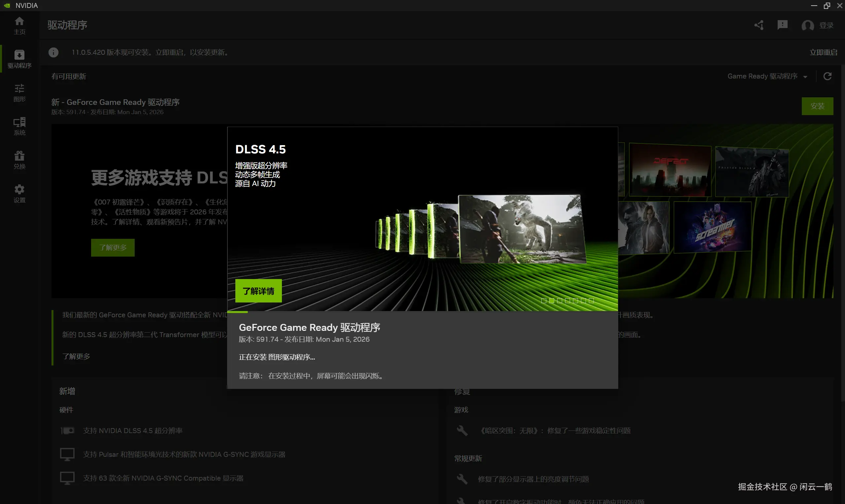The width and height of the screenshot is (845, 504).
Task: Click the info icon in update banner
Action: pos(53,52)
